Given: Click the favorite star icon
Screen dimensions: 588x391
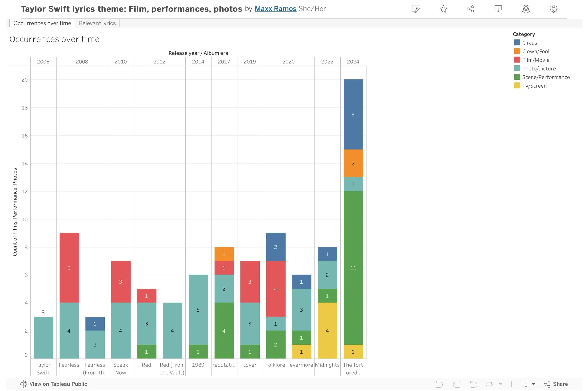Looking at the screenshot, I should tap(443, 9).
